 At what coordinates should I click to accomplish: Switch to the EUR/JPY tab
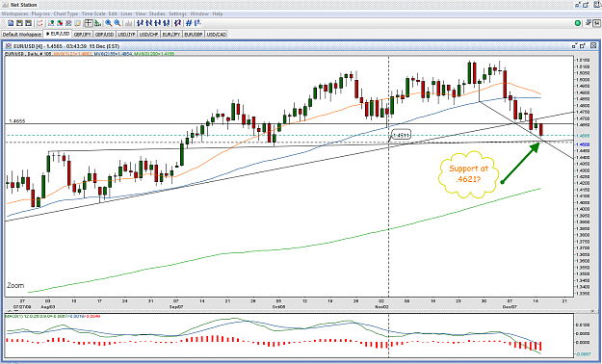(171, 34)
